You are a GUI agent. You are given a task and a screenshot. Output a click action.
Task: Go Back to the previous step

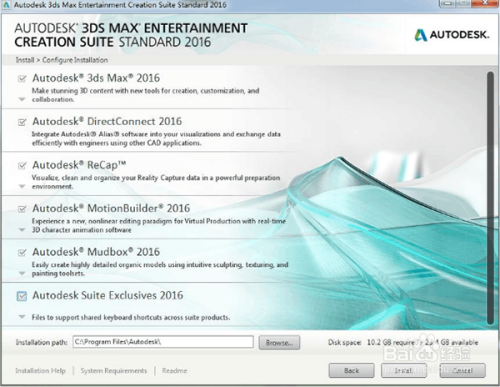tap(352, 371)
